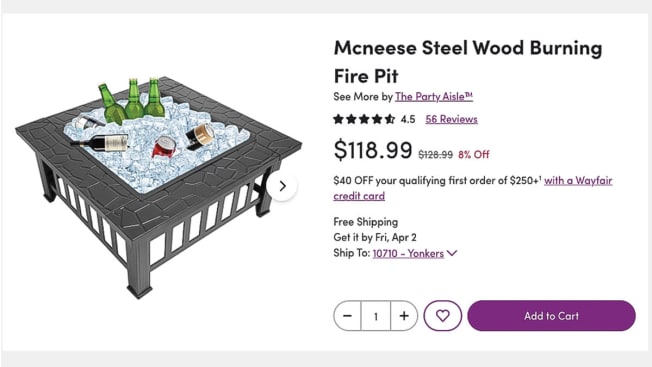This screenshot has height=367, width=652.
Task: Click the quantity input field showing 1
Action: 375,316
